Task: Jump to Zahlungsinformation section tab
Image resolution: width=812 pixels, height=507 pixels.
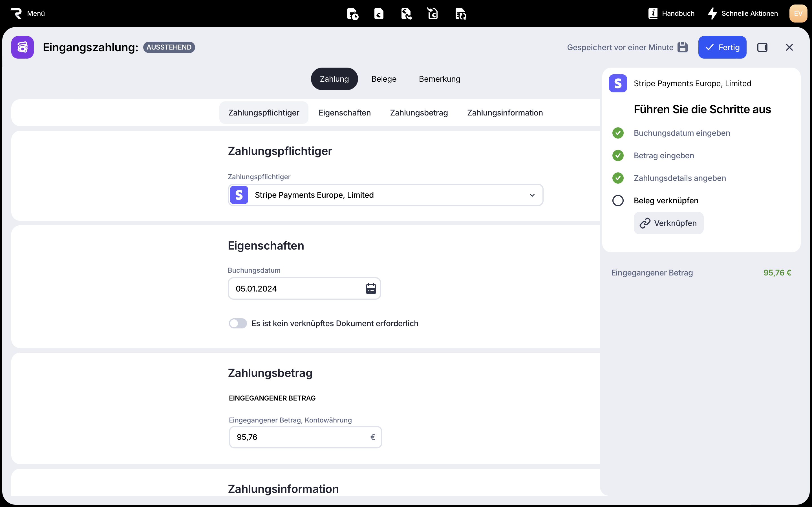Action: pos(505,113)
